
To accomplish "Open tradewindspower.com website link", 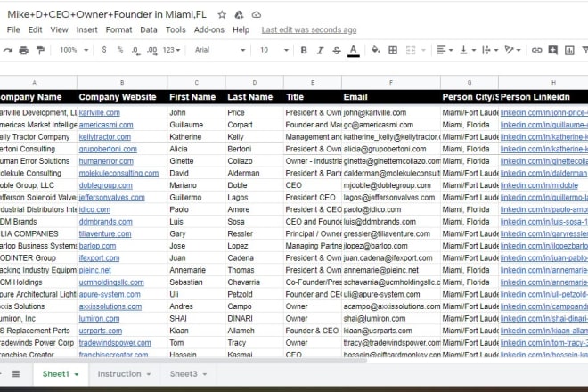I will [115, 343].
